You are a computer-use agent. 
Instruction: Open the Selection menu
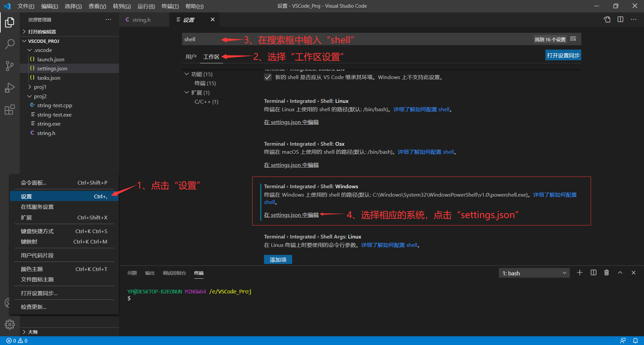tap(73, 6)
